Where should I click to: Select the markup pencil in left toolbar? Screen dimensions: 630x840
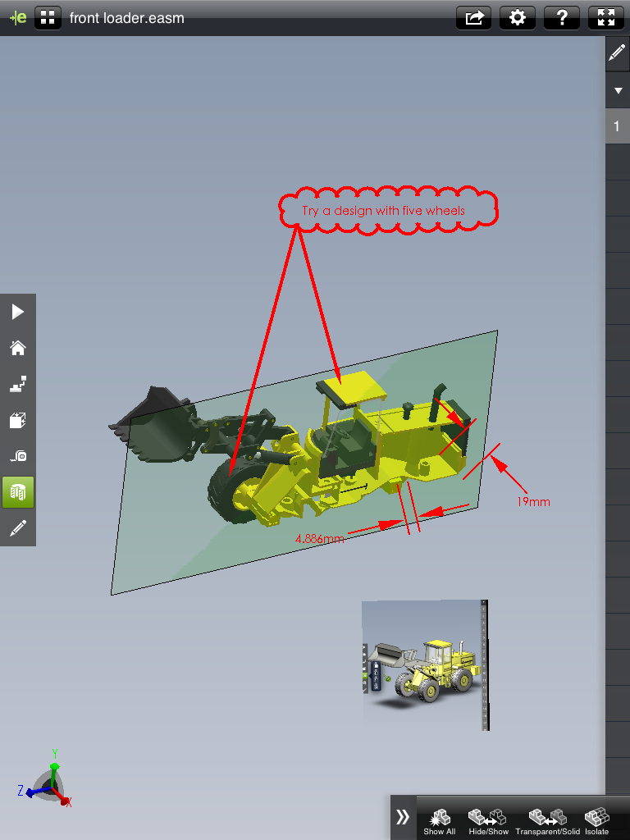18,528
